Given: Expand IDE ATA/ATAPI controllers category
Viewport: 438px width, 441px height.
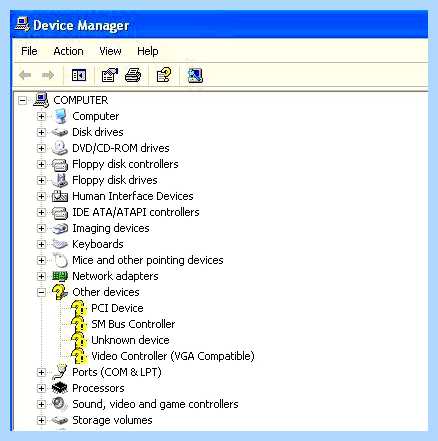Looking at the screenshot, I should [41, 212].
